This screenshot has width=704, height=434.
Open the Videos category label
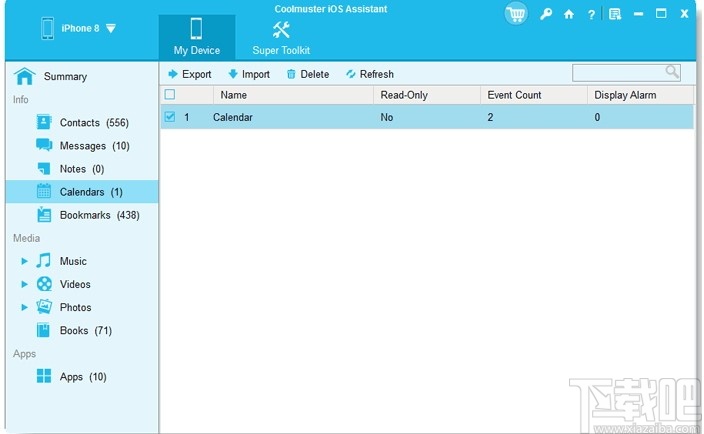(75, 284)
